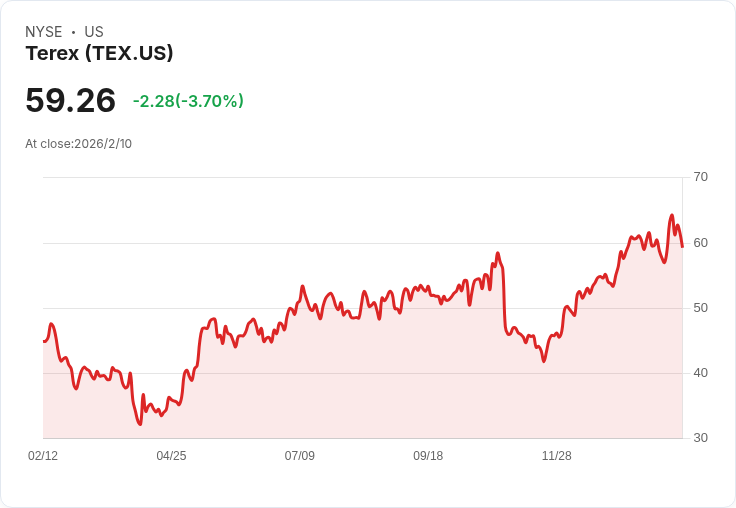The width and height of the screenshot is (736, 508).
Task: Select the 02/12 date on the time axis
Action: pos(43,456)
